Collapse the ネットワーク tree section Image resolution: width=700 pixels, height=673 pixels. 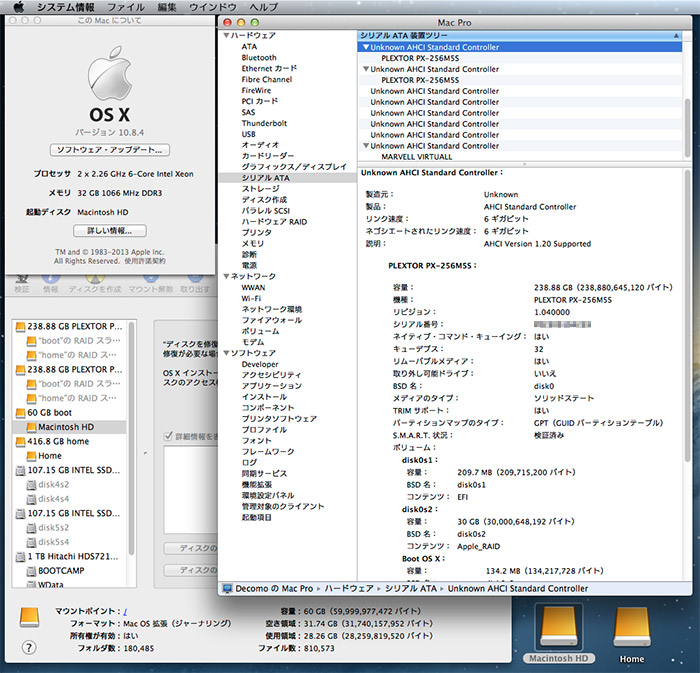tap(226, 276)
